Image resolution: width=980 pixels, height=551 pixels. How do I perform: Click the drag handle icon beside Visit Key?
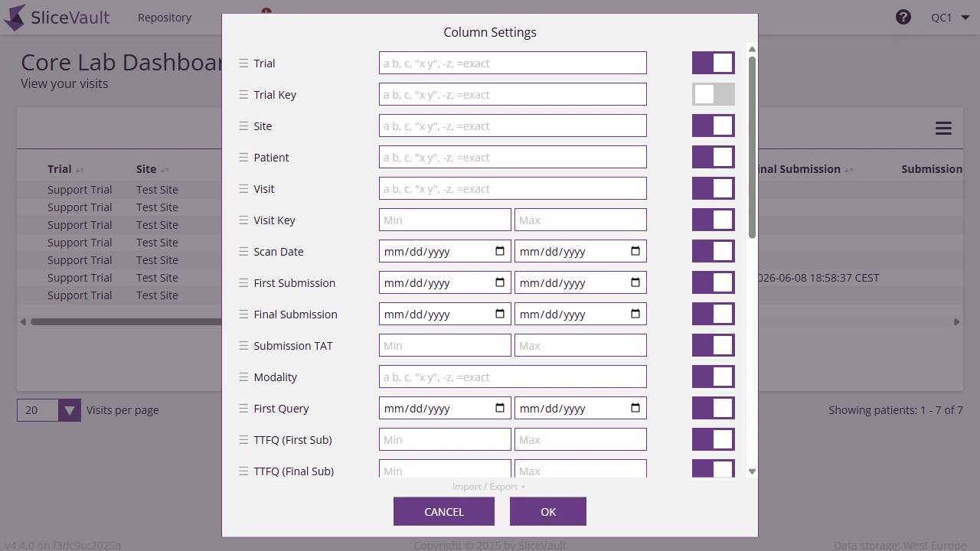(x=243, y=220)
